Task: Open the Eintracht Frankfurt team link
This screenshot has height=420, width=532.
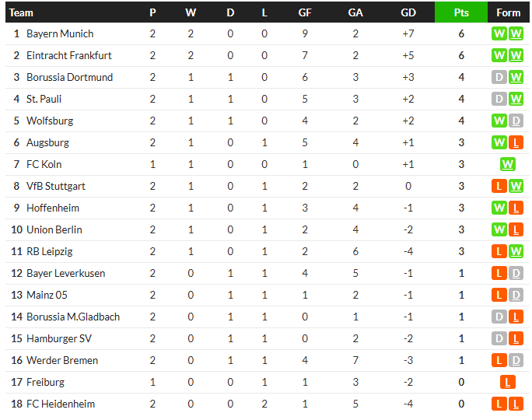Action: [x=69, y=55]
